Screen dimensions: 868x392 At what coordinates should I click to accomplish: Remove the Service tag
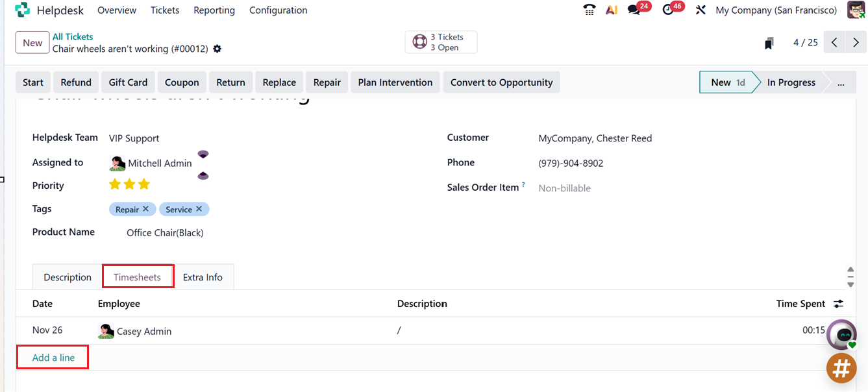click(x=199, y=209)
